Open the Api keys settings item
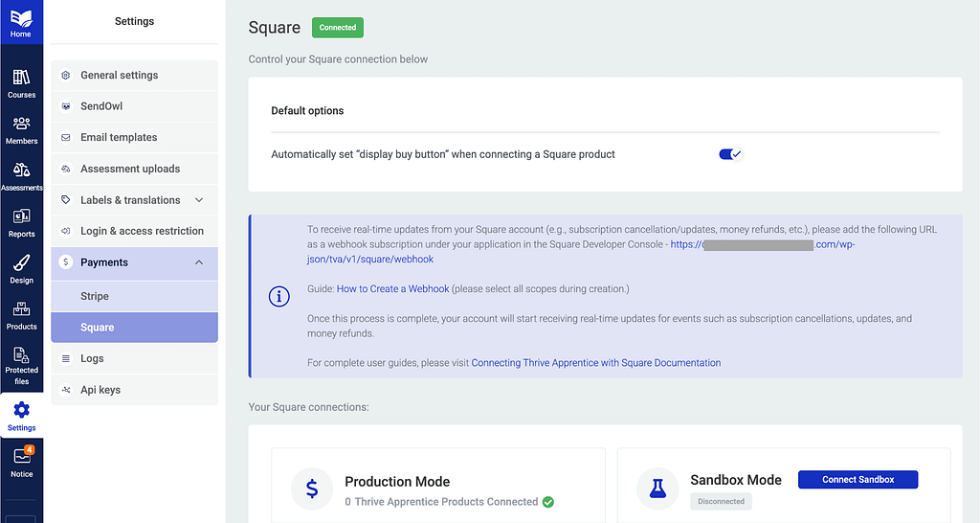980x523 pixels. point(100,390)
